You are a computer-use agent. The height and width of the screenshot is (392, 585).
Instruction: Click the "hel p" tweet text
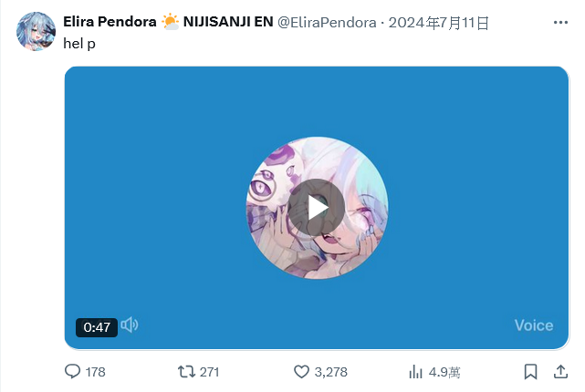click(x=79, y=44)
